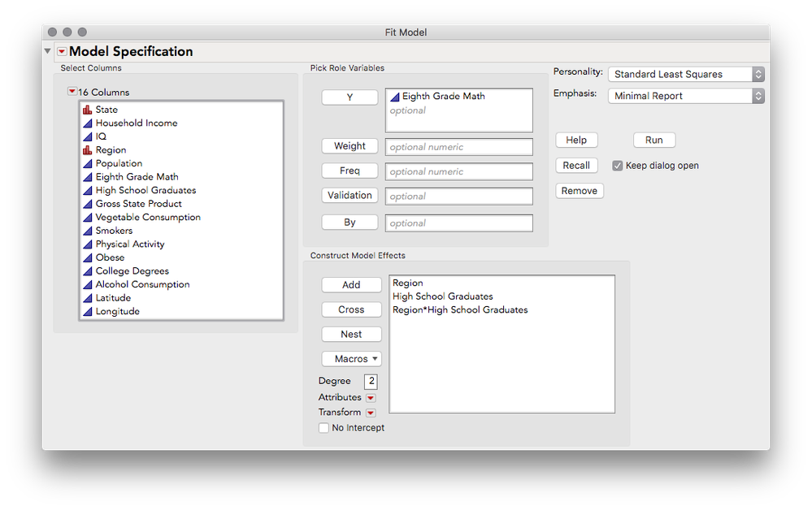Open the Transform red triangle menu

coord(371,413)
